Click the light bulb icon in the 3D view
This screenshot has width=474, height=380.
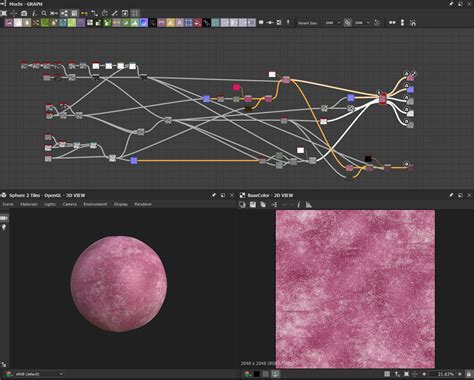pyautogui.click(x=4, y=227)
